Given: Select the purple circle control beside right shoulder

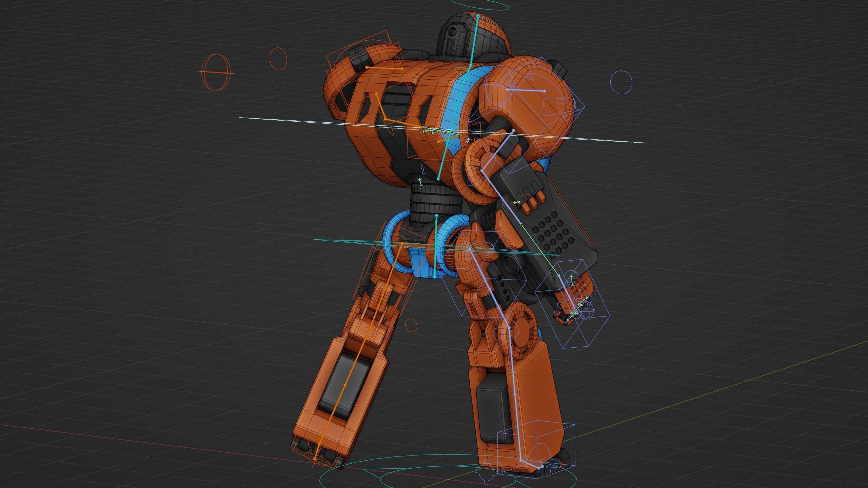Looking at the screenshot, I should tap(621, 82).
